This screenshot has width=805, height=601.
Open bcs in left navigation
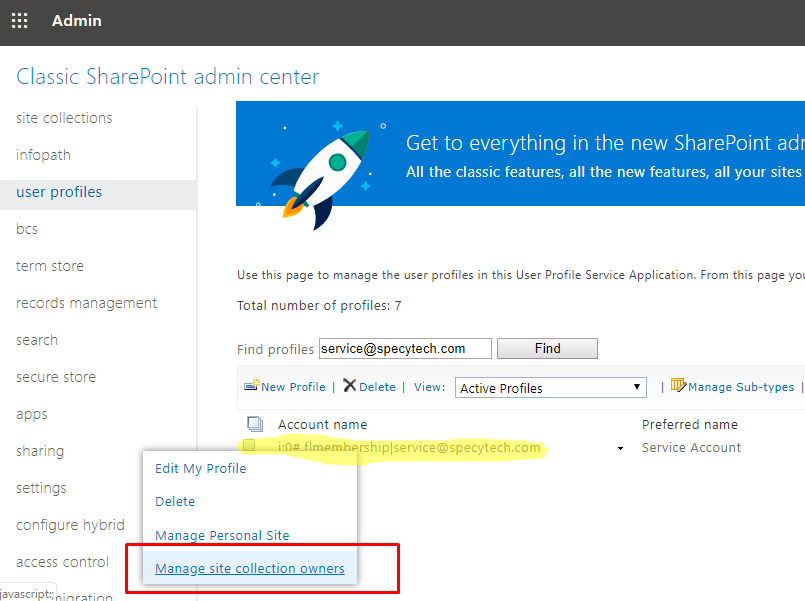(27, 229)
